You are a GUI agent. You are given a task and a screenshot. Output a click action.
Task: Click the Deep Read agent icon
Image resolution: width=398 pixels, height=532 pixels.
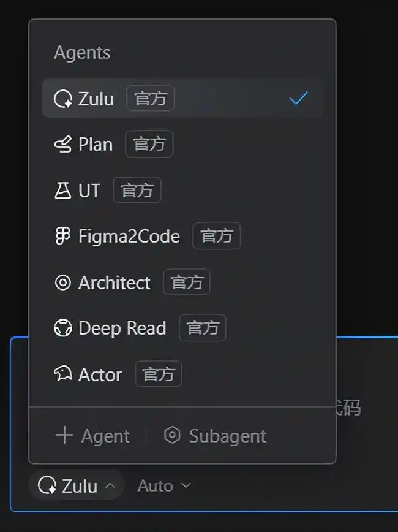(x=63, y=328)
